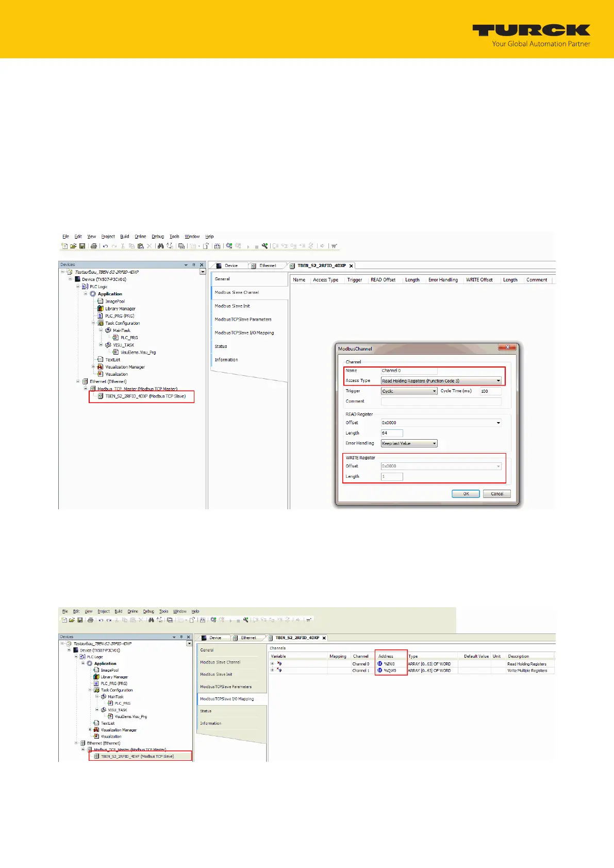Click the New Project icon in the ModbusChannel screenshot toolbar
The height and width of the screenshot is (868, 614).
[64, 246]
